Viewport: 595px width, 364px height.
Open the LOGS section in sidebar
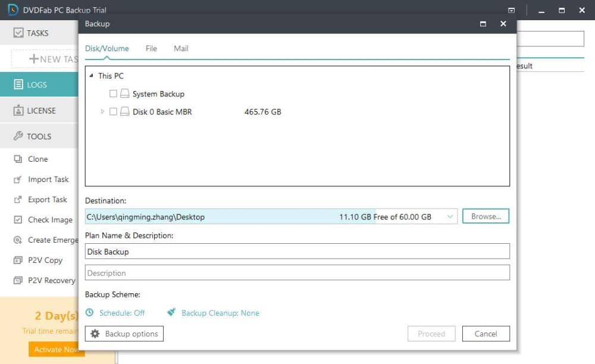[x=39, y=84]
